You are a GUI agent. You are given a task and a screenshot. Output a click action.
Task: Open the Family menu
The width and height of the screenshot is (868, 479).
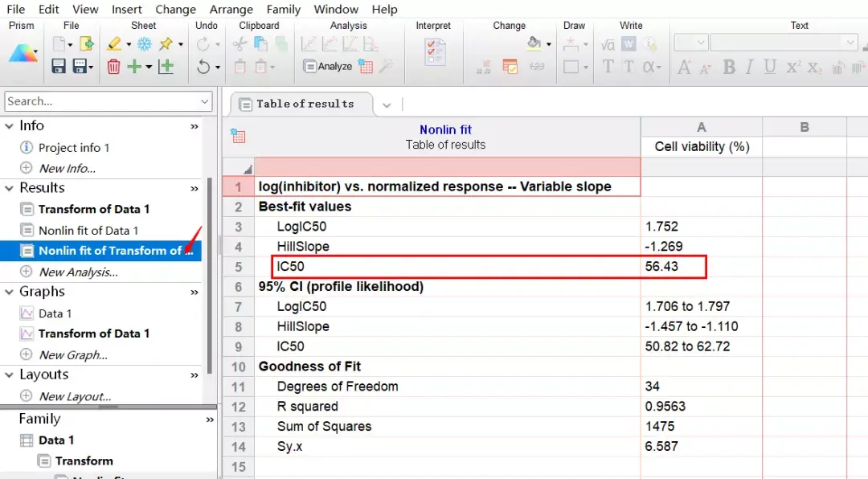[284, 10]
